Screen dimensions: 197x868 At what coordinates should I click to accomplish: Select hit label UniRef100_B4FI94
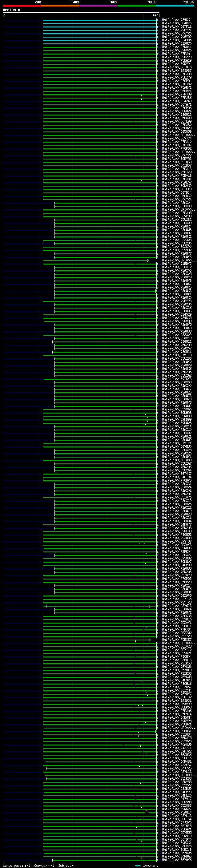[x=177, y=477]
